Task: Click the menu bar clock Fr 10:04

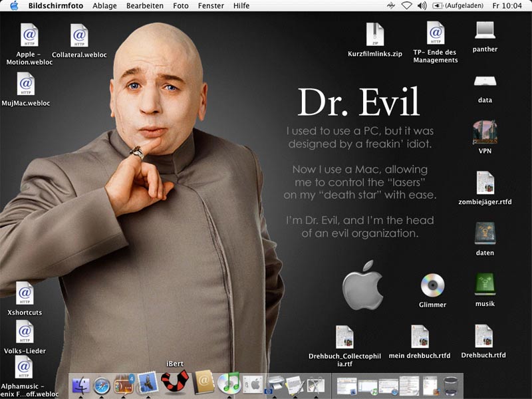Action: tap(507, 6)
